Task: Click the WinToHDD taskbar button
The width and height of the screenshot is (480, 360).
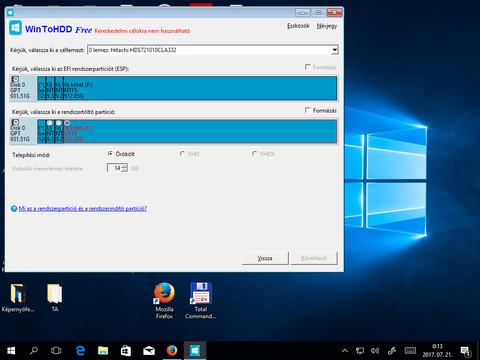Action: tap(195, 351)
